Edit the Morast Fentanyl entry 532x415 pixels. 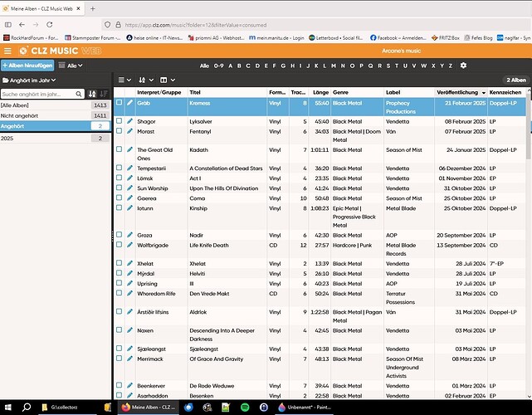coord(130,131)
